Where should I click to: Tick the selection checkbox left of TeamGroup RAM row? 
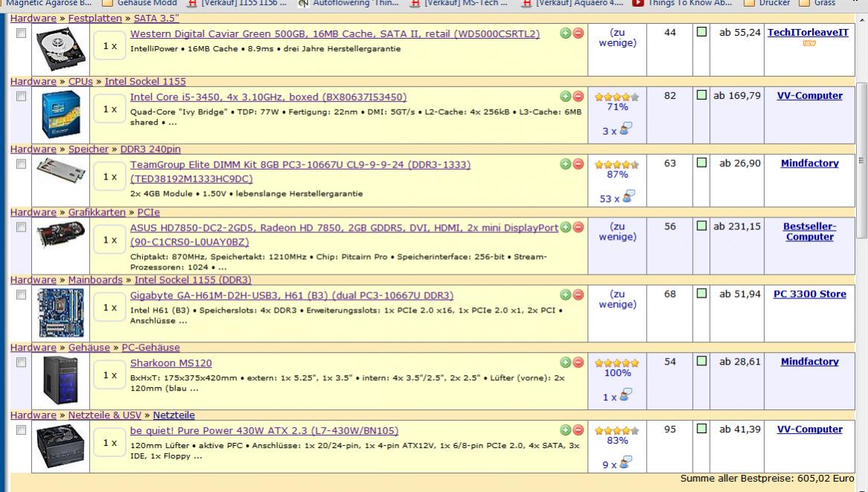[21, 164]
